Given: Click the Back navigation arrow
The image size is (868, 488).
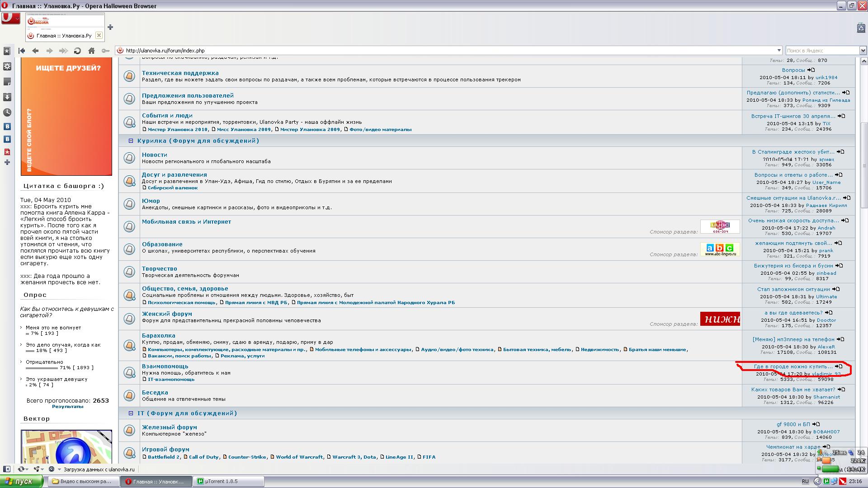Looking at the screenshot, I should [x=35, y=51].
